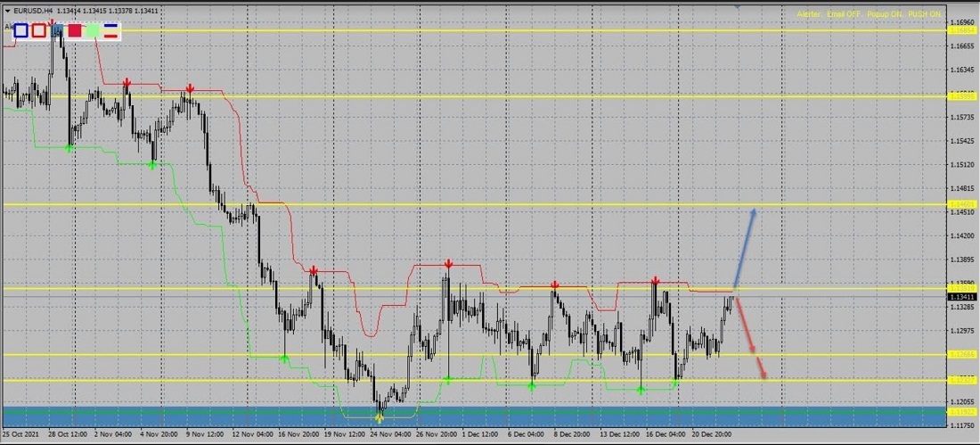
Task: Toggle the Email OFF alert setting
Action: (845, 14)
